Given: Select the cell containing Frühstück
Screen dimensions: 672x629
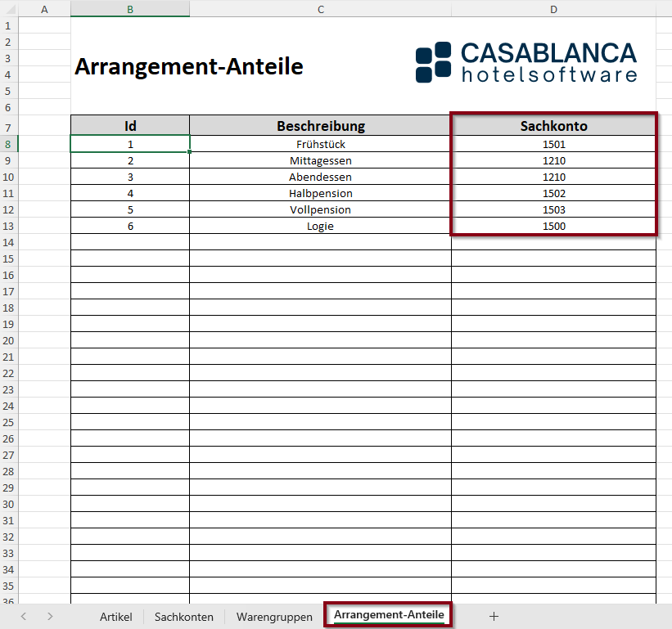Looking at the screenshot, I should point(321,144).
